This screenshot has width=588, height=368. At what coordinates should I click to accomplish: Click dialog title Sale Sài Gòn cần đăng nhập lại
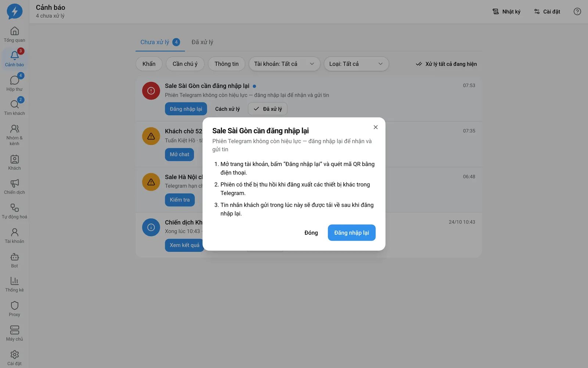(x=261, y=131)
